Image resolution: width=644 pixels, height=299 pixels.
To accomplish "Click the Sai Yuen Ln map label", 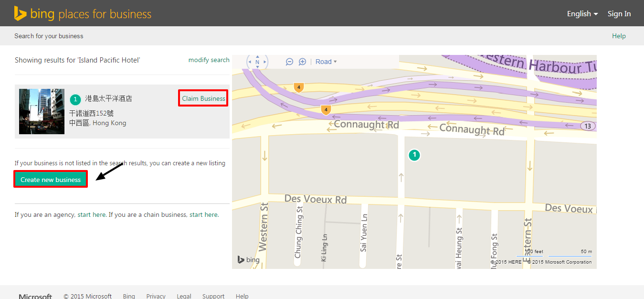I will 364,233.
